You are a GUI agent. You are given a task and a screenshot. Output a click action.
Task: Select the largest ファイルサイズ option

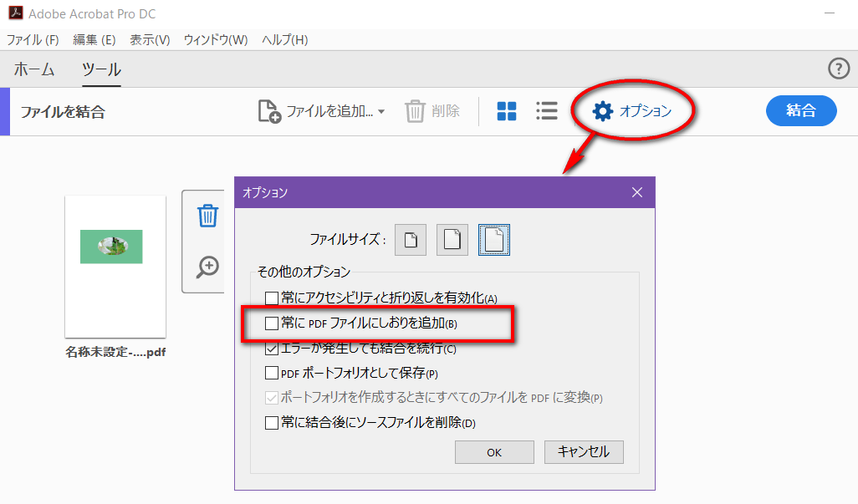pos(493,240)
